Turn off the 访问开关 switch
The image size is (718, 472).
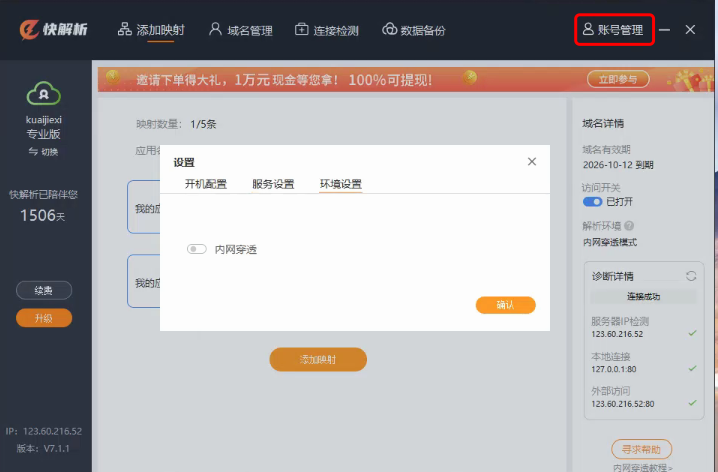click(x=592, y=202)
